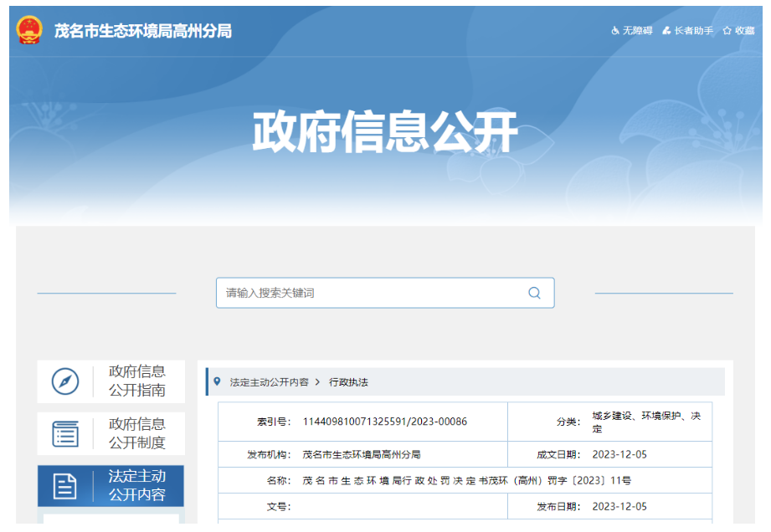This screenshot has height=532, width=771.
Task: Focus the 请输入搜索关键词 search field
Action: 368,293
